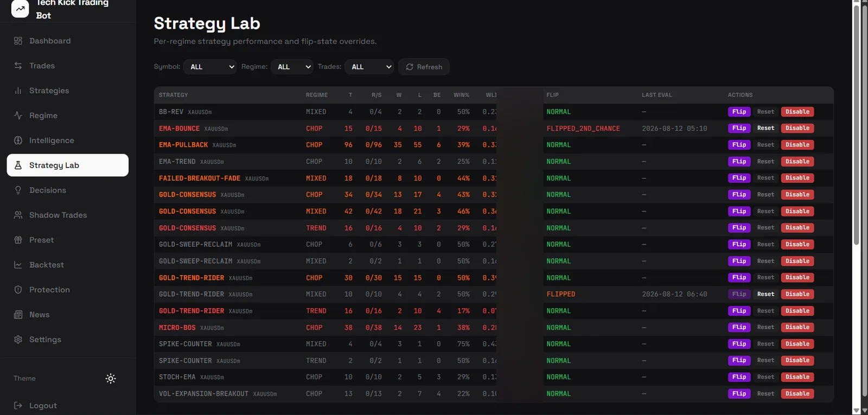Disable the EMA-PULLBACK CHOP strategy
The image size is (868, 415).
tap(797, 145)
